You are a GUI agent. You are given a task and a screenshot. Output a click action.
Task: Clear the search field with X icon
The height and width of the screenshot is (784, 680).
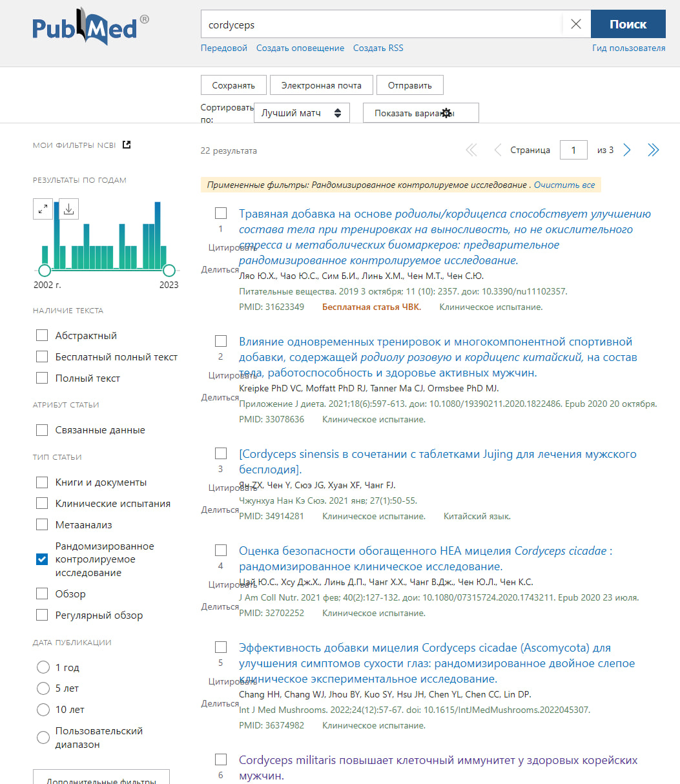[576, 25]
